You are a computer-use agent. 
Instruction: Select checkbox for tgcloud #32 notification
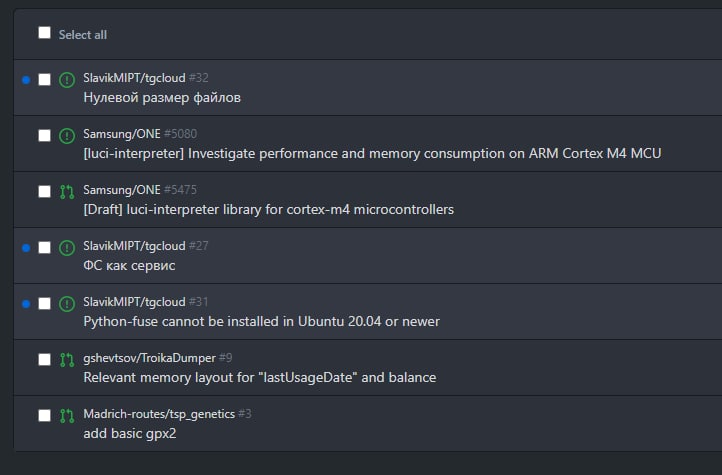point(44,79)
